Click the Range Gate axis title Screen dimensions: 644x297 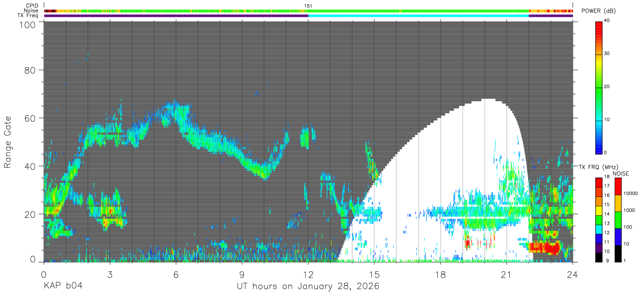tap(8, 142)
